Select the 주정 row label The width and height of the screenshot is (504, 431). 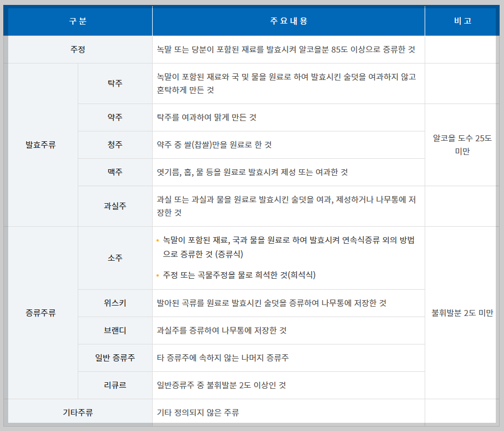78,49
